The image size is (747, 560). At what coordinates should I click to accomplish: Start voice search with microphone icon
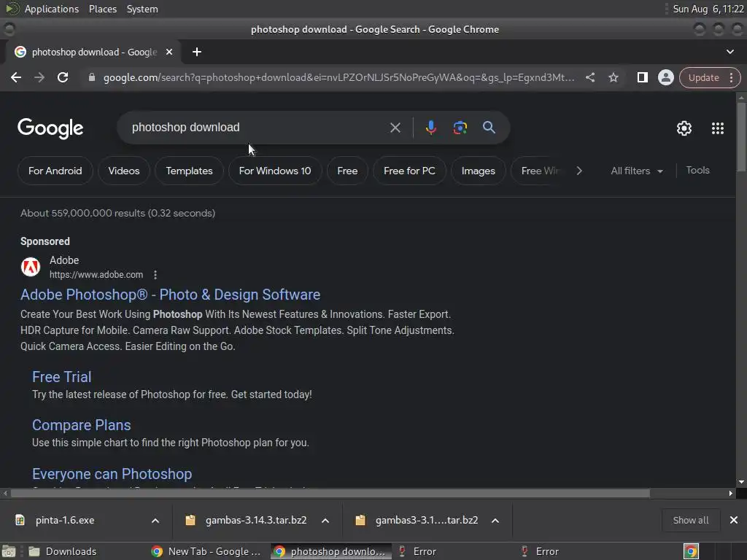pos(430,128)
